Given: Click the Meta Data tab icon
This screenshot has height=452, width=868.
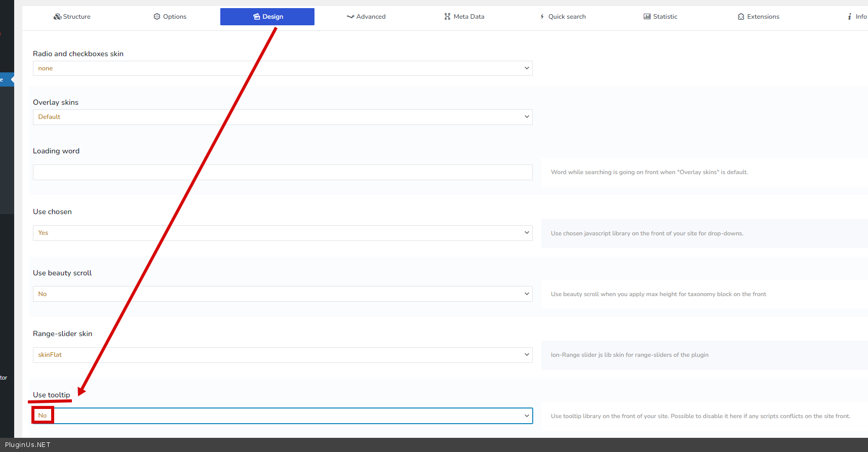Looking at the screenshot, I should [447, 17].
